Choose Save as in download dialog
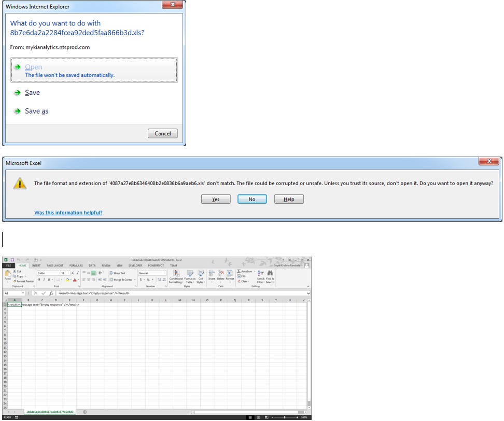This screenshot has height=421, width=504. [x=36, y=111]
